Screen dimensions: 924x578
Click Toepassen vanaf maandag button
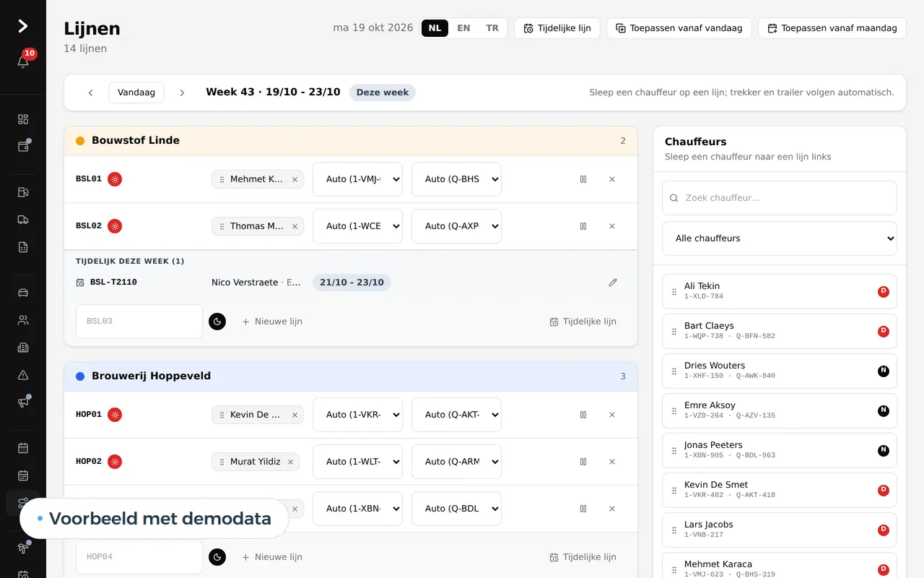click(832, 28)
